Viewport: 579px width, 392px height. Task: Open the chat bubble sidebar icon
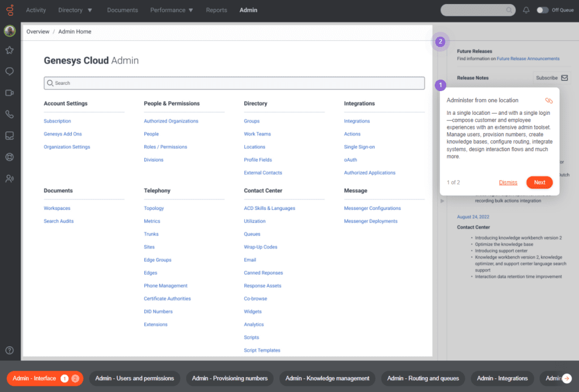coord(10,71)
